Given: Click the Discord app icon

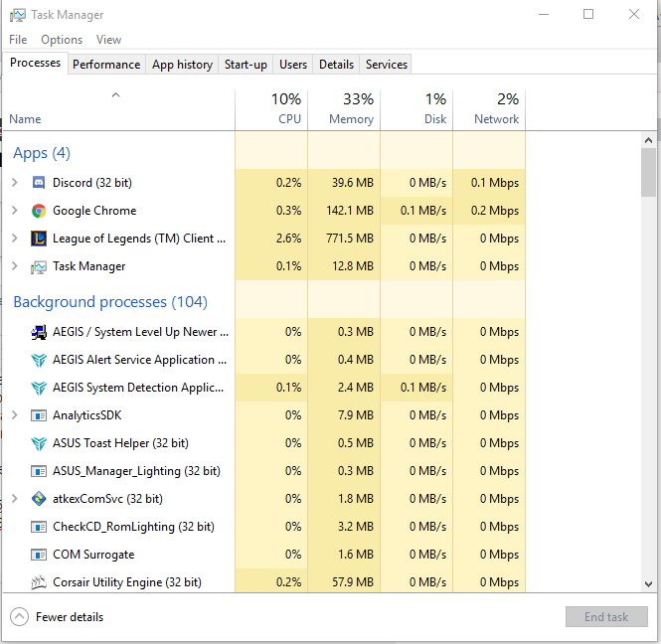Looking at the screenshot, I should pyautogui.click(x=39, y=183).
